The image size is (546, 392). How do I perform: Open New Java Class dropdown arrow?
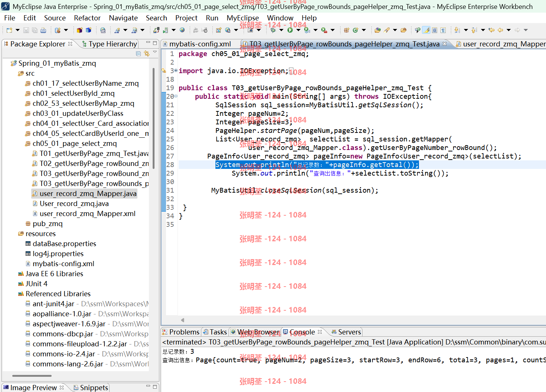[x=364, y=30]
